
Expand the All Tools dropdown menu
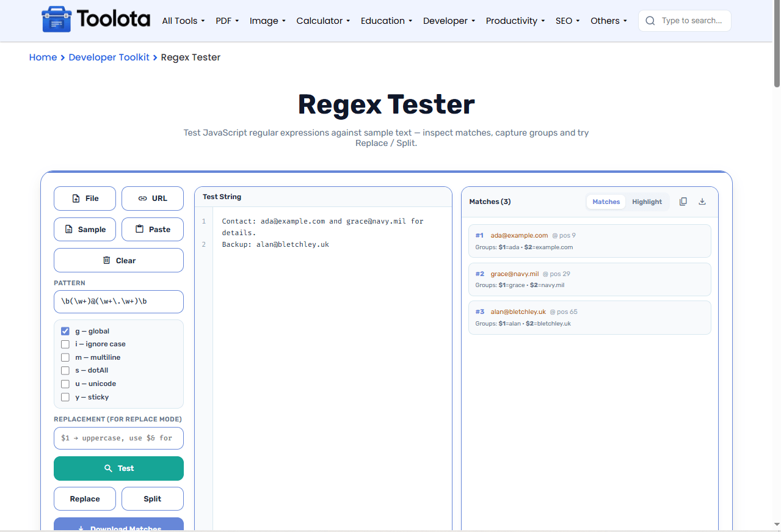(183, 21)
